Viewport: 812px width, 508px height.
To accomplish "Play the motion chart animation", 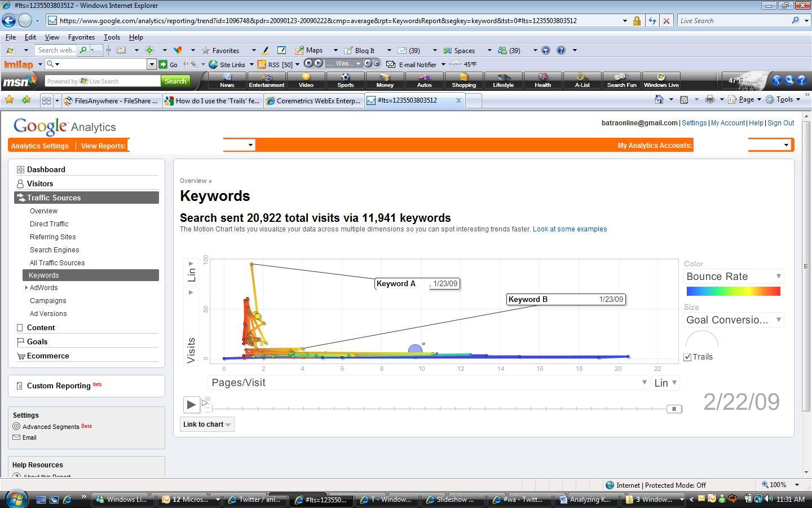I will click(191, 404).
